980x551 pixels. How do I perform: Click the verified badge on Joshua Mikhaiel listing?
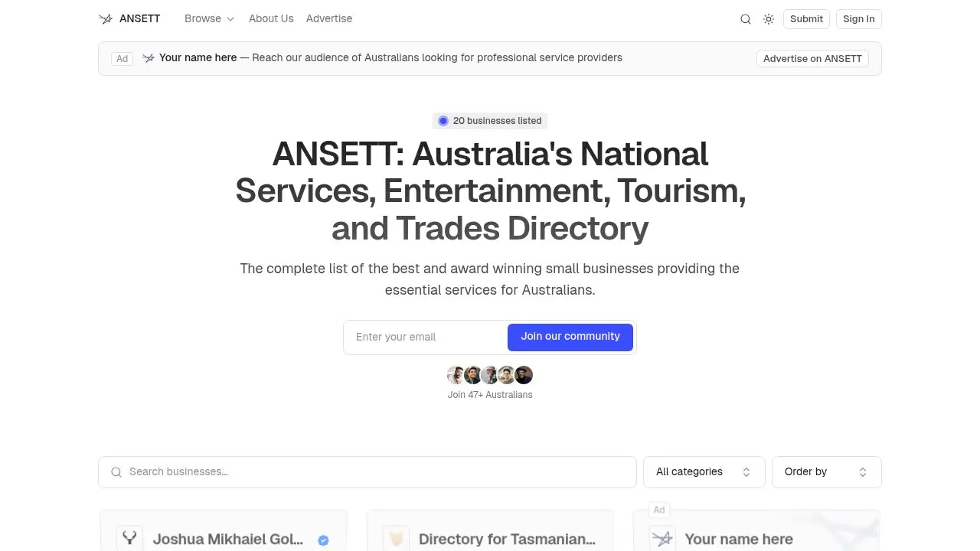click(x=323, y=540)
